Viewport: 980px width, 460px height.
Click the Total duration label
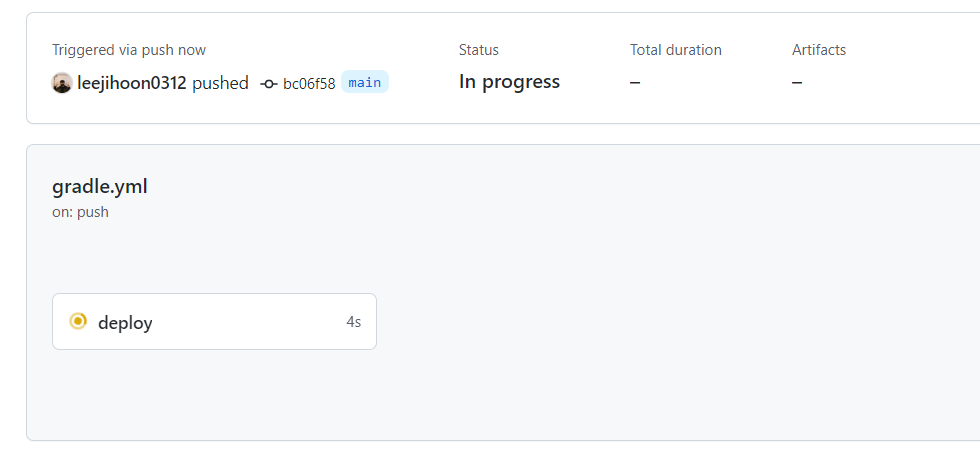click(x=675, y=50)
